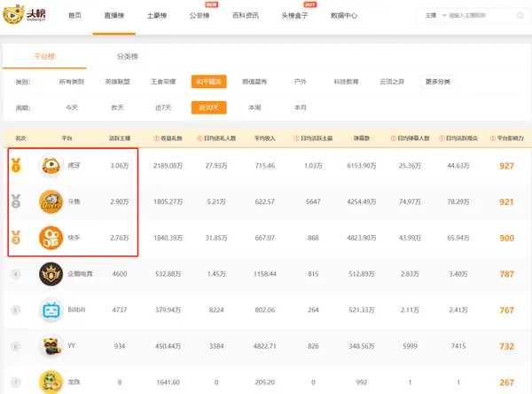Click info icon beside 日均活跃观众 header
Image resolution: width=532 pixels, height=394 pixels.
(x=442, y=138)
